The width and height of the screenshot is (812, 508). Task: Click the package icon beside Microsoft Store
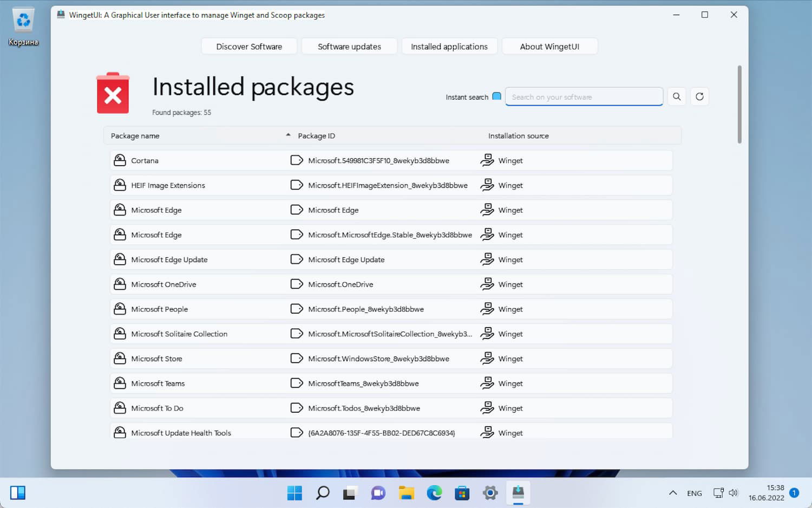coord(120,359)
